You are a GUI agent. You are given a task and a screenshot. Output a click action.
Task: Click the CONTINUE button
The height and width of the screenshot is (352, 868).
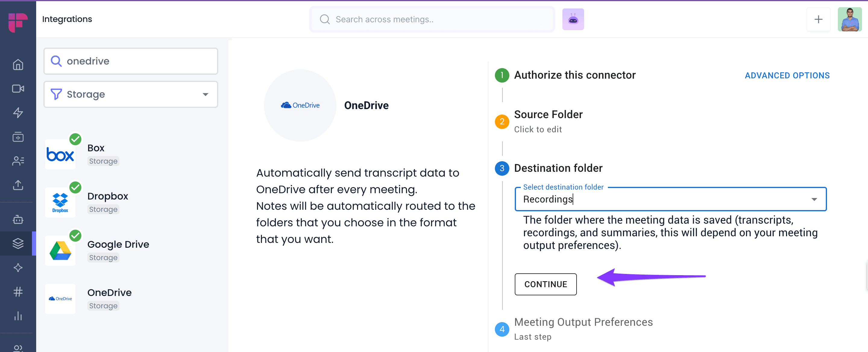(x=546, y=284)
